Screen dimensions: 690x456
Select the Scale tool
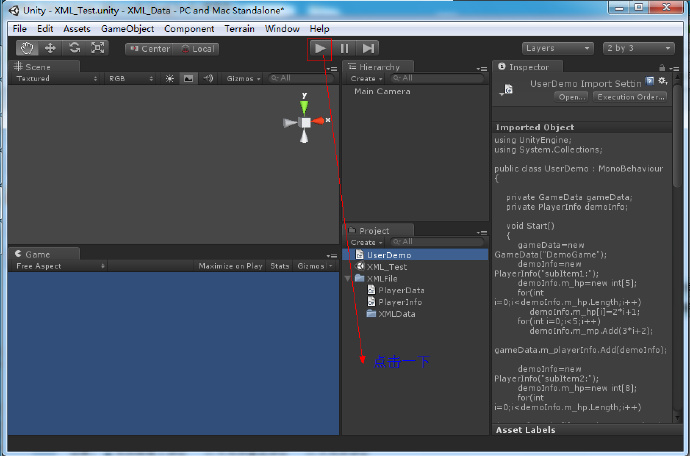pos(97,48)
